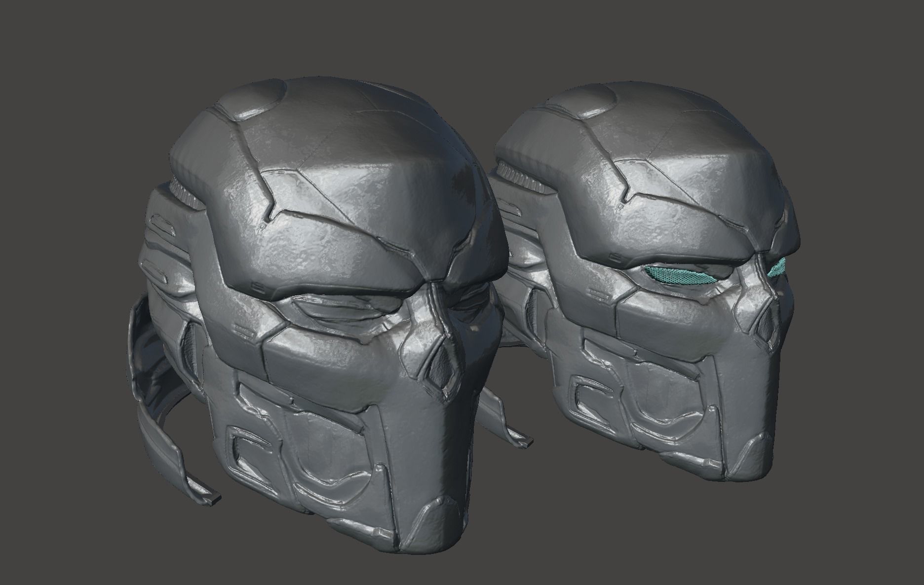Image resolution: width=924 pixels, height=585 pixels.
Task: Pick the large teal eye lens mesh
Action: coord(680,276)
